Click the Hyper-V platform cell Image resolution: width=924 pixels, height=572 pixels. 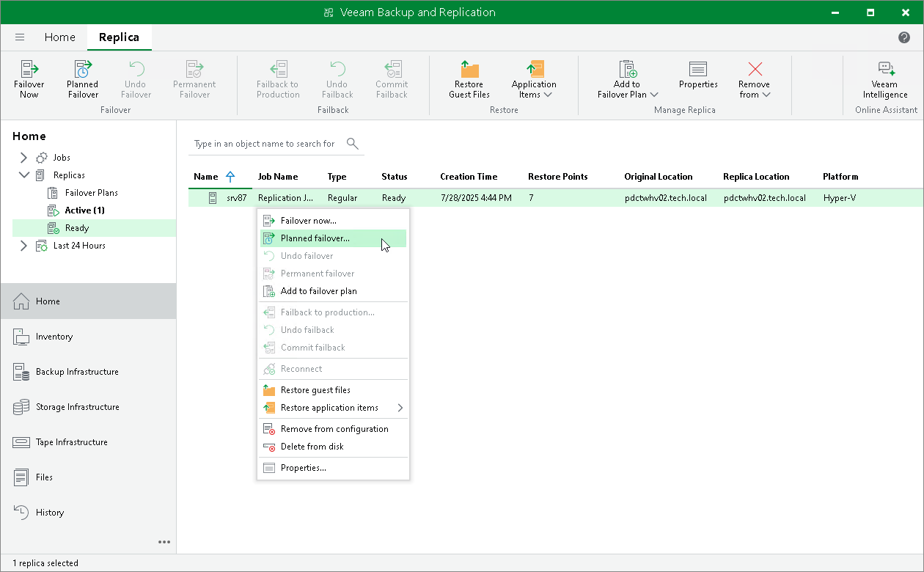tap(840, 198)
